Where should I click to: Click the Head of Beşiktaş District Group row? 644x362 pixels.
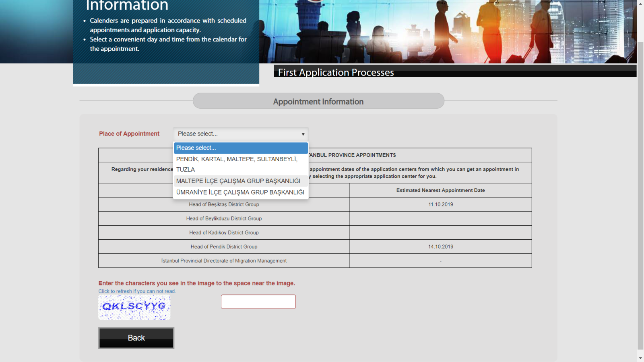pos(224,204)
